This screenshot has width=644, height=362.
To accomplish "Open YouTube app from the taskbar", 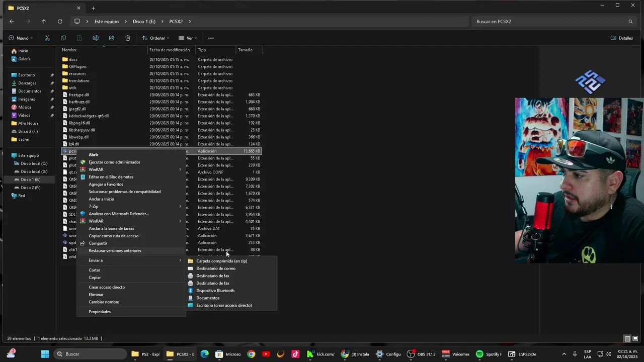I will 266,354.
